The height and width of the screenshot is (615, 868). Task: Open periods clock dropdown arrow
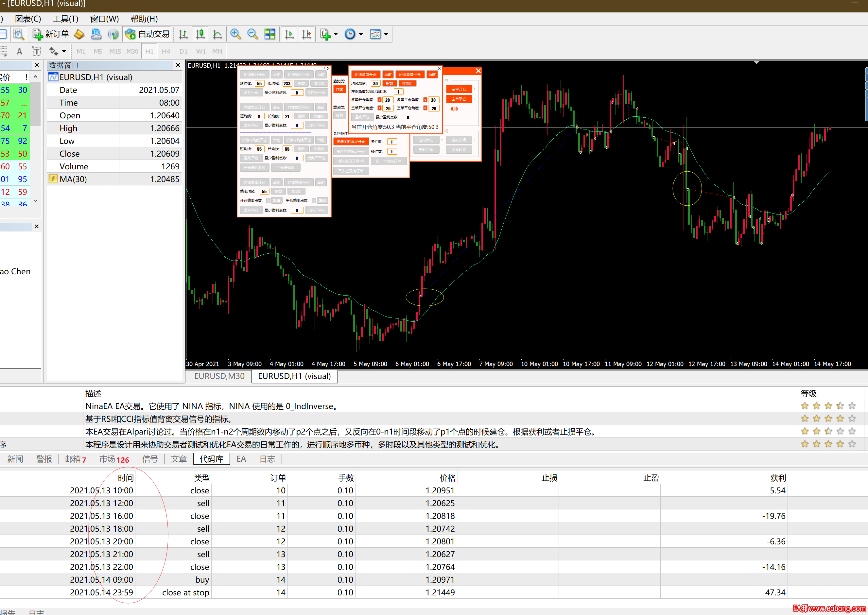[x=360, y=34]
